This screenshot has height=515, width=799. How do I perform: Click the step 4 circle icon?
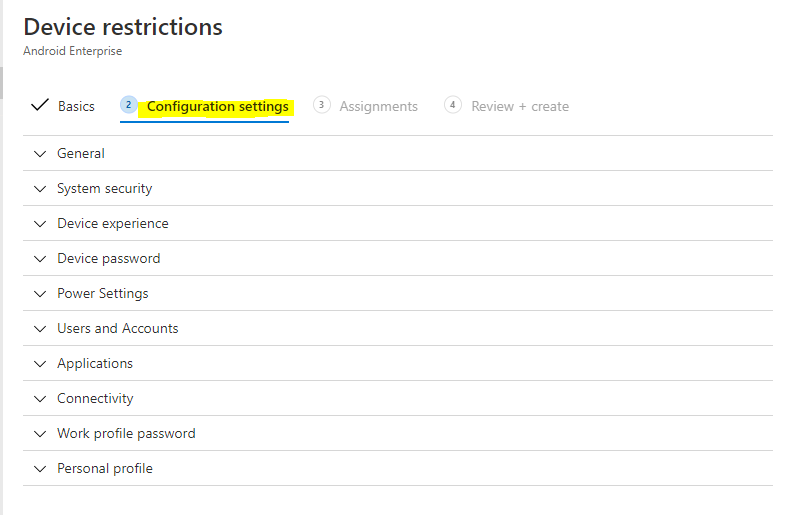point(454,105)
